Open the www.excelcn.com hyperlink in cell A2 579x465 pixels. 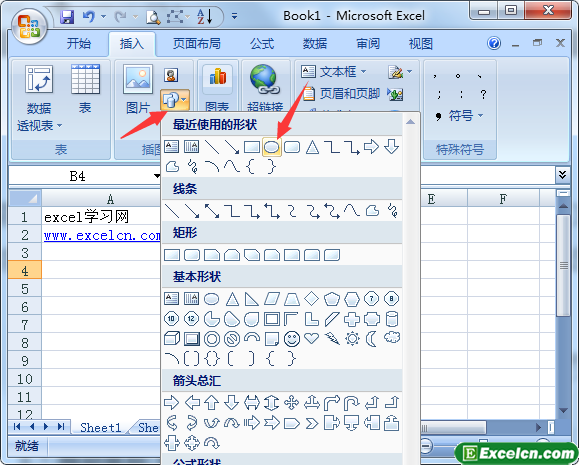click(102, 235)
